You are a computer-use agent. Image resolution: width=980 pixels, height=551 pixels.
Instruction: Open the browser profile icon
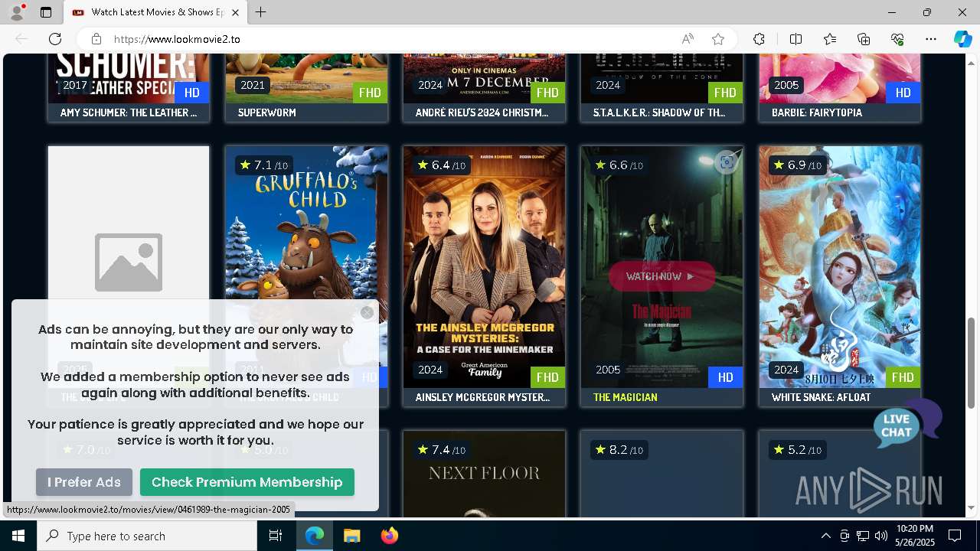(16, 12)
